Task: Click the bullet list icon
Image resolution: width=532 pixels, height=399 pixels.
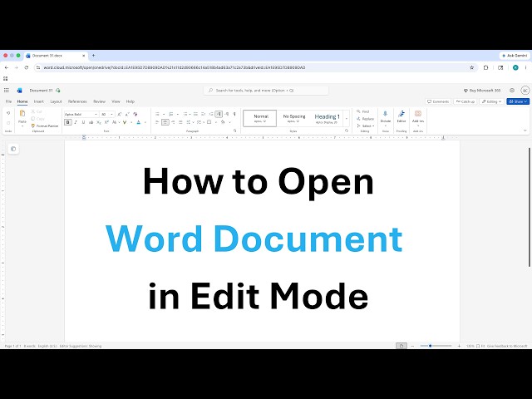Action: (157, 115)
